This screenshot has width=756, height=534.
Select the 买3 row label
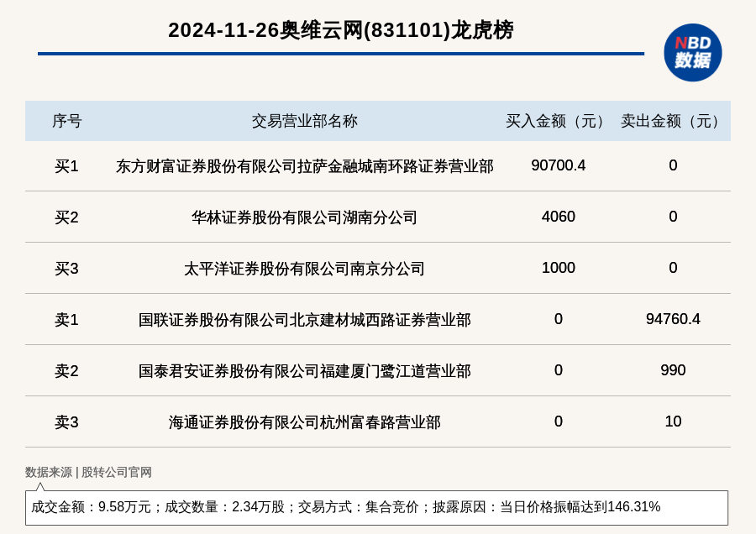click(66, 269)
